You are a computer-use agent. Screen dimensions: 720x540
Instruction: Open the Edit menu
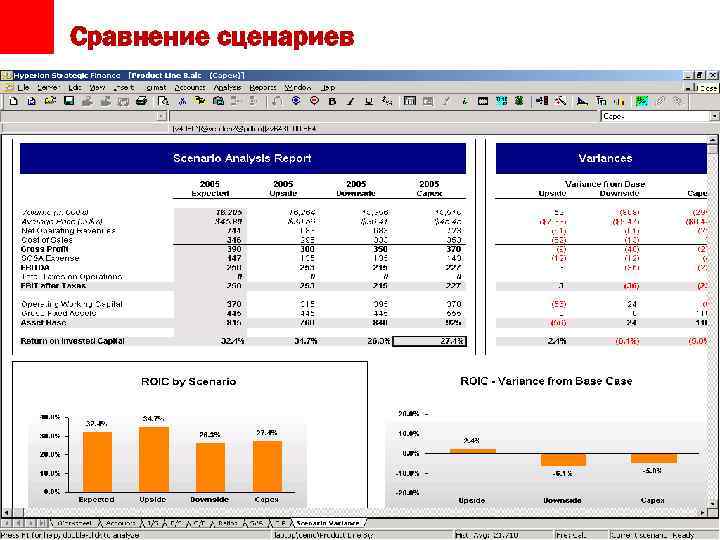pos(75,87)
